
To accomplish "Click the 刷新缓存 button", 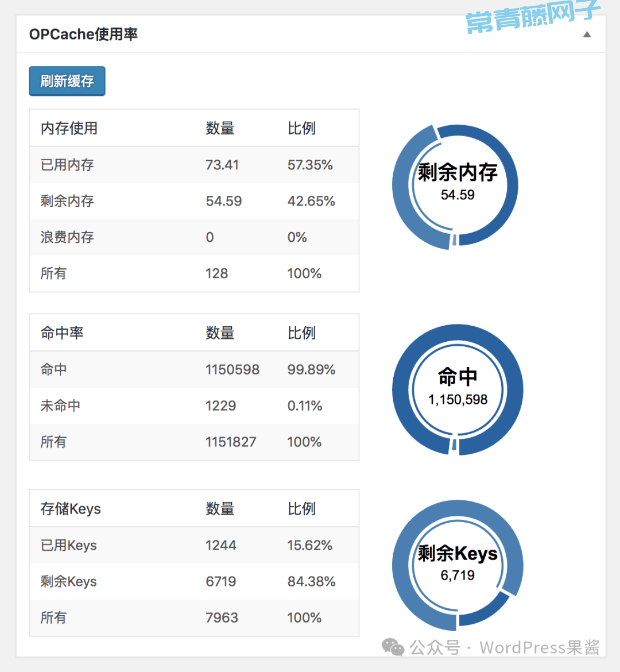I will (x=67, y=81).
